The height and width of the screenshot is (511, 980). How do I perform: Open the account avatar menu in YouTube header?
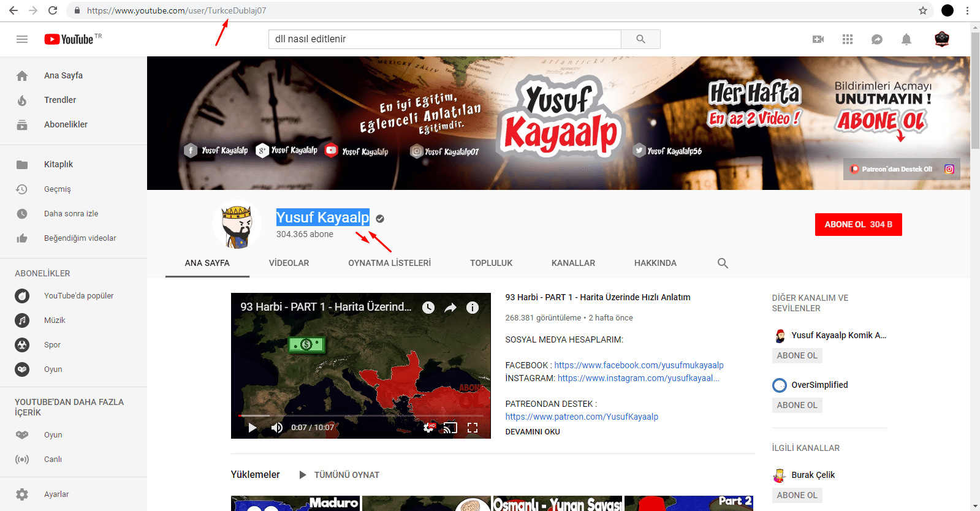tap(942, 39)
